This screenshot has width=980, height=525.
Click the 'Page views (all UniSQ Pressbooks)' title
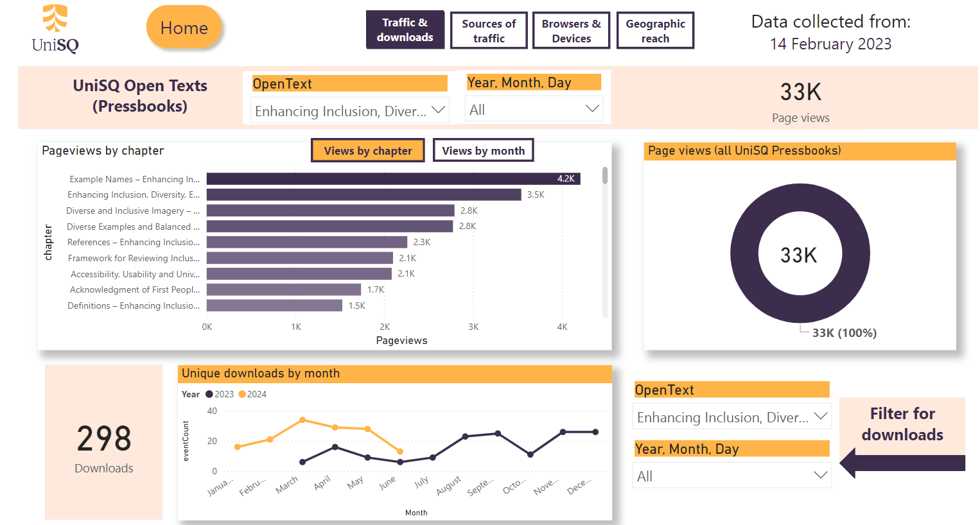[744, 150]
